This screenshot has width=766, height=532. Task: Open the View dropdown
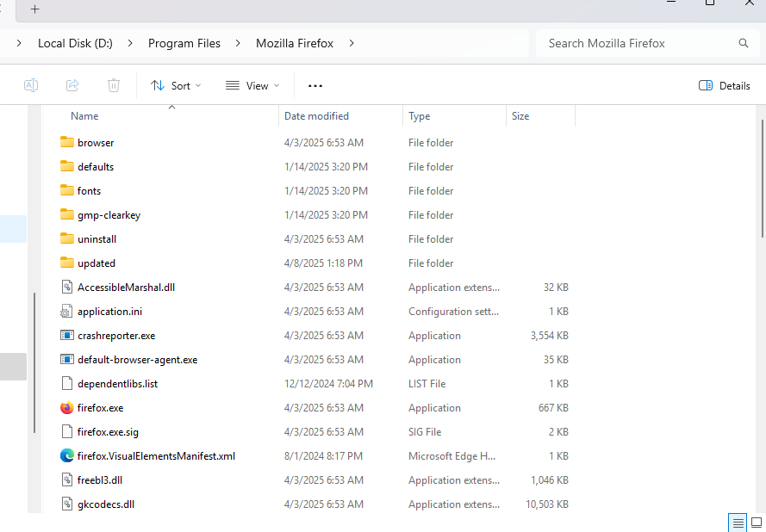252,86
